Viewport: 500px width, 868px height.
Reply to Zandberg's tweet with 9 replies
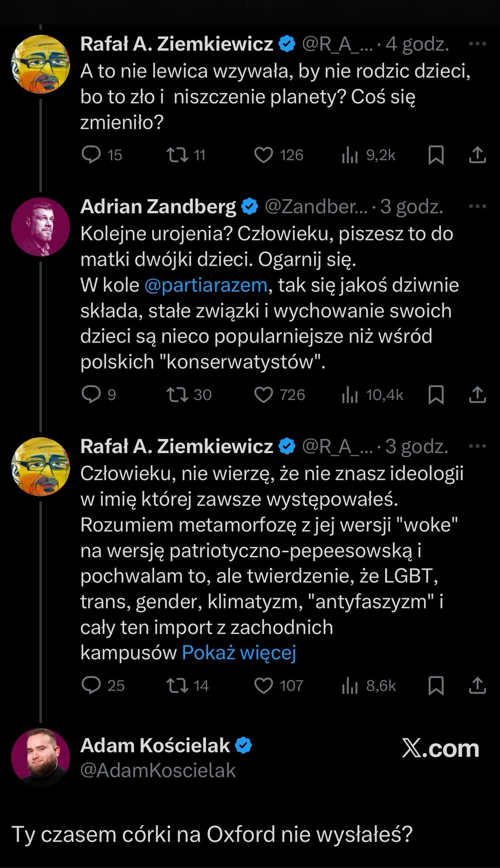[91, 395]
